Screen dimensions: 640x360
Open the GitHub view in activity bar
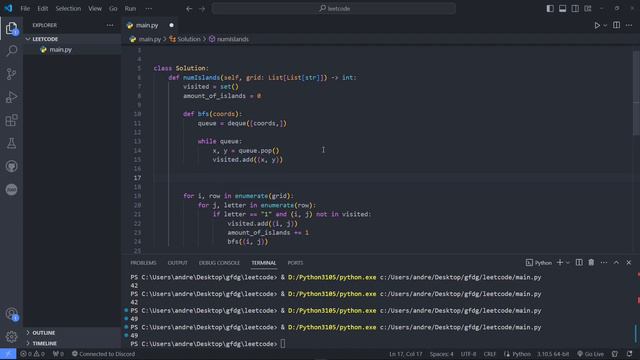[x=11, y=166]
